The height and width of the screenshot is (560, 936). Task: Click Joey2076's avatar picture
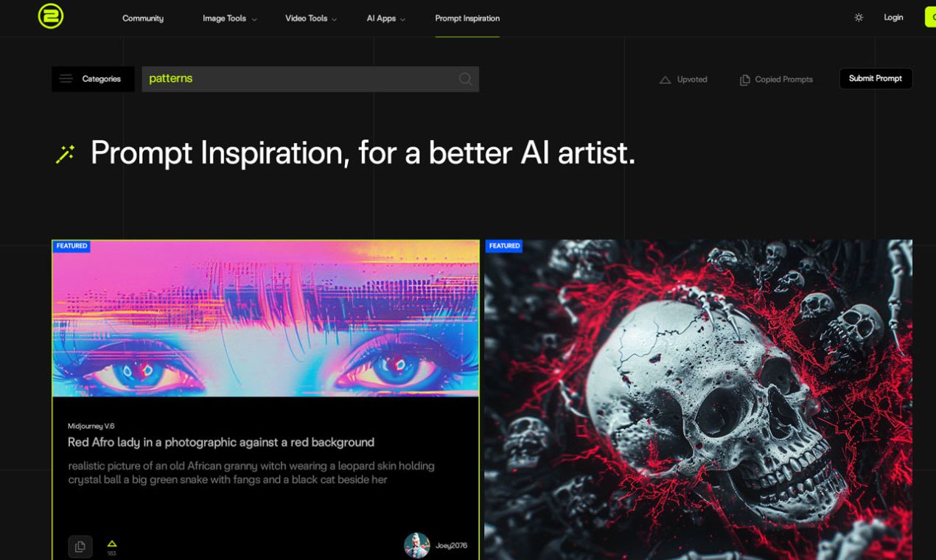click(x=416, y=545)
